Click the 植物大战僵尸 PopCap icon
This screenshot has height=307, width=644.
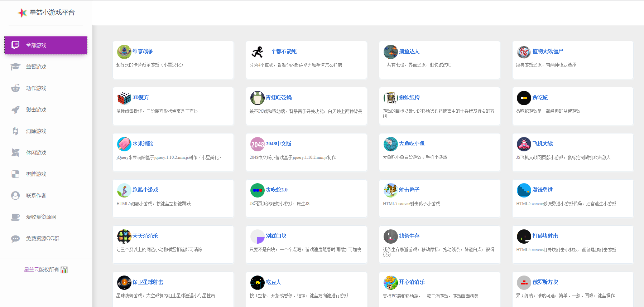[524, 52]
